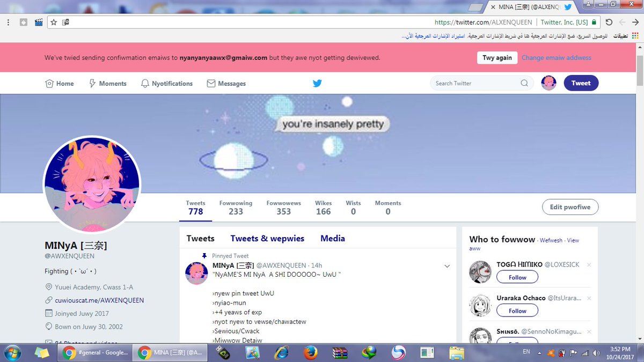644x362 pixels.
Task: Switch to Tweets & wepwies tab
Action: 267,239
